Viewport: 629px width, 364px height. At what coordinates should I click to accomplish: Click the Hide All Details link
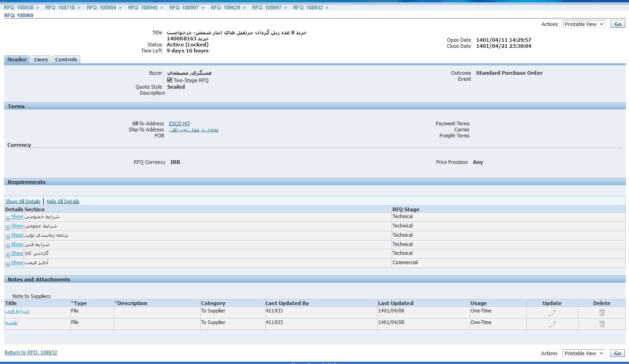coord(63,201)
